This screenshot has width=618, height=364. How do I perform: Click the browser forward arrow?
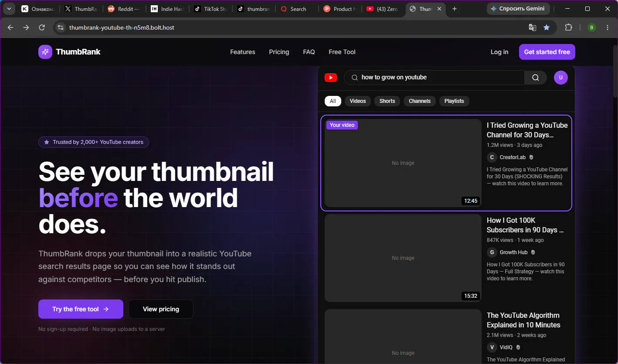click(x=26, y=27)
